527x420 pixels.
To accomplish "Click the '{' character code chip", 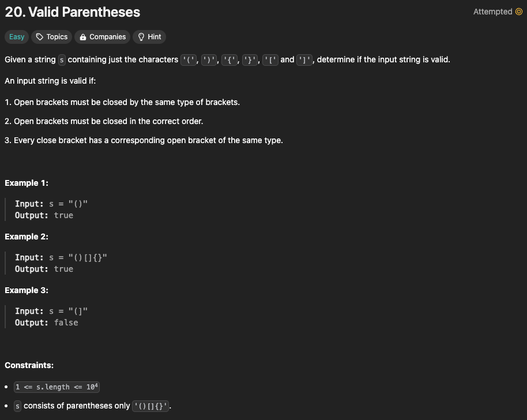I will click(x=229, y=60).
